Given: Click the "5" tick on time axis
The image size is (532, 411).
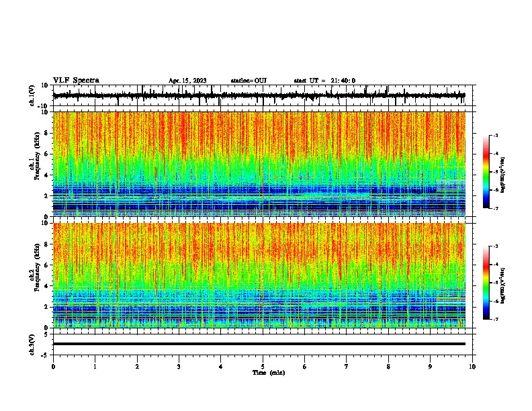Looking at the screenshot, I should coord(263,367).
